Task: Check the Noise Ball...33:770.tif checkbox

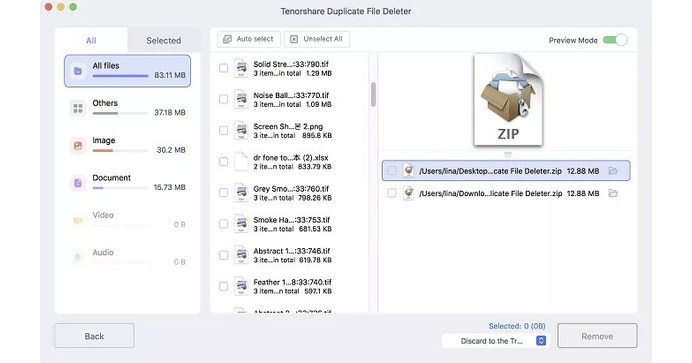Action: [224, 99]
